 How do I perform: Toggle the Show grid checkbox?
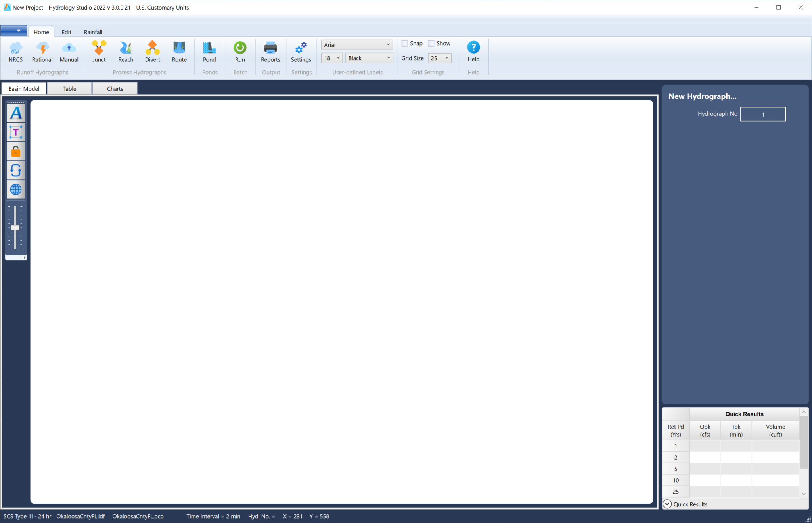pyautogui.click(x=431, y=44)
